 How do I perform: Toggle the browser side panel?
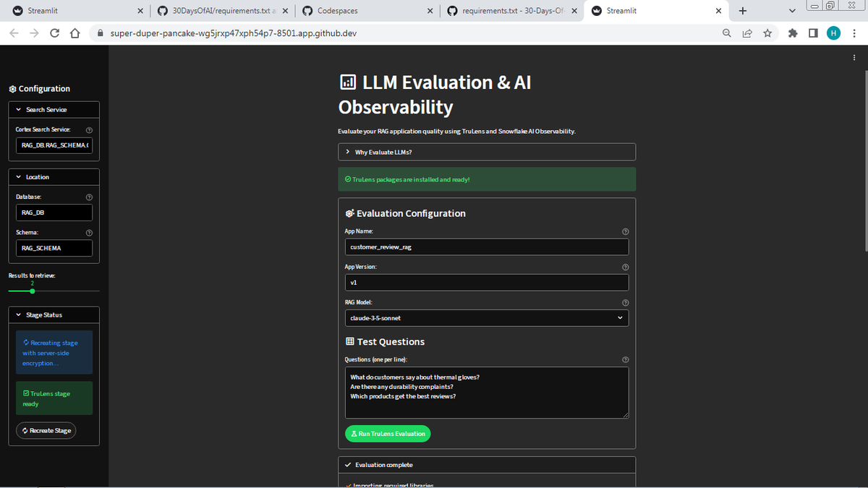813,33
